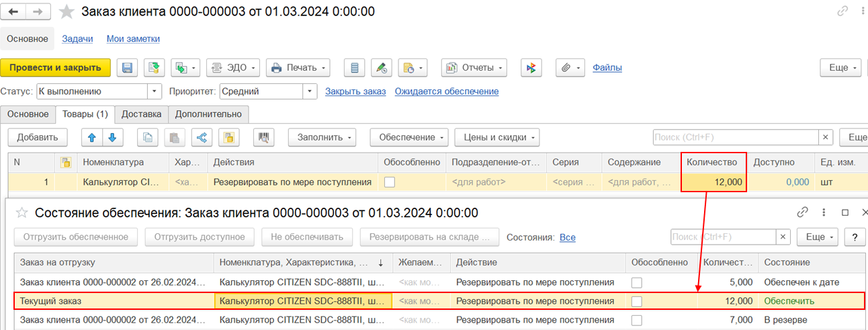This screenshot has height=330, width=868.
Task: Open the Заполнить dropdown menu
Action: coord(326,138)
